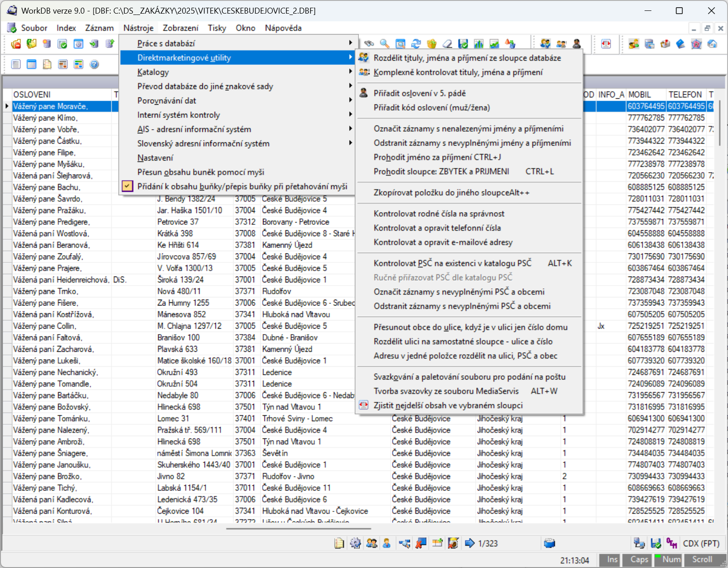Click the green line chart icon
Image resolution: width=728 pixels, height=568 pixels.
tap(494, 44)
